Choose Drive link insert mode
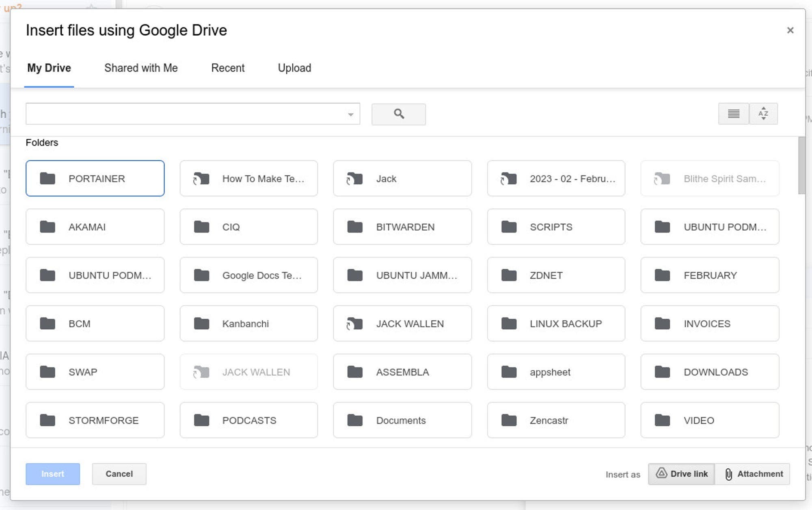The height and width of the screenshot is (510, 812). pyautogui.click(x=681, y=474)
